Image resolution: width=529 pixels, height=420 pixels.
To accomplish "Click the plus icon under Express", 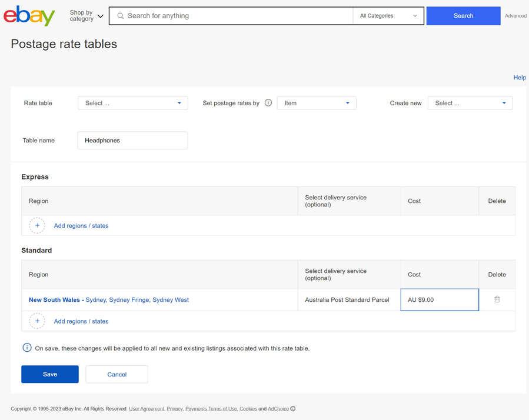I will [x=37, y=225].
